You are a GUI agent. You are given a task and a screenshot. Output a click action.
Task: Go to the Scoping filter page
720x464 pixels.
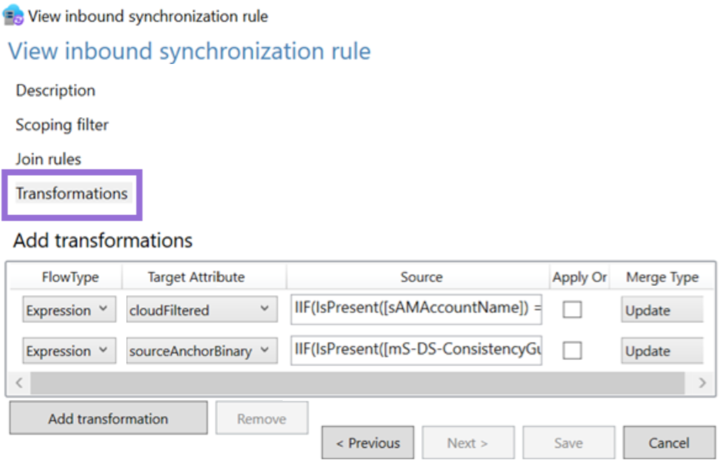pos(62,125)
